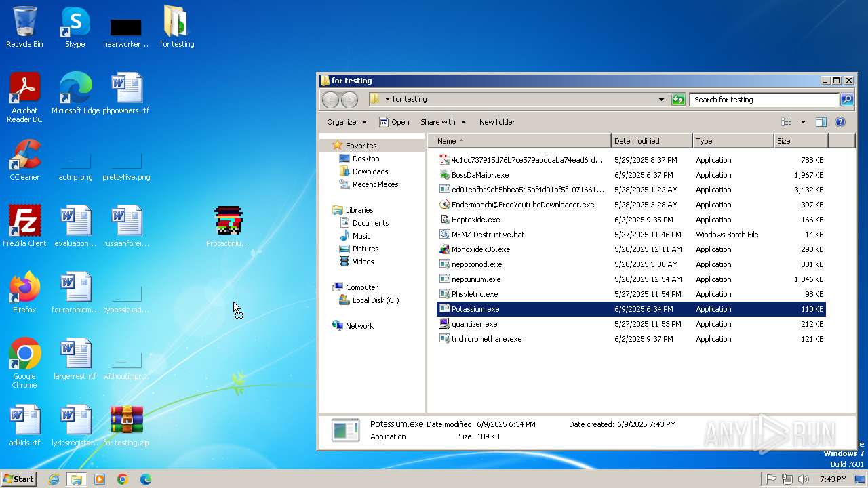Image resolution: width=868 pixels, height=488 pixels.
Task: Sort by the Name column header
Action: click(519, 141)
